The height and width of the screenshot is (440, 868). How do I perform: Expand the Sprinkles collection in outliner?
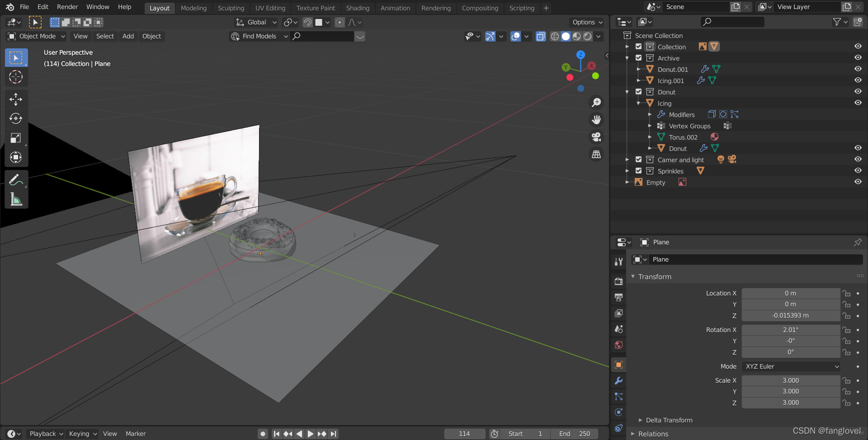(627, 171)
